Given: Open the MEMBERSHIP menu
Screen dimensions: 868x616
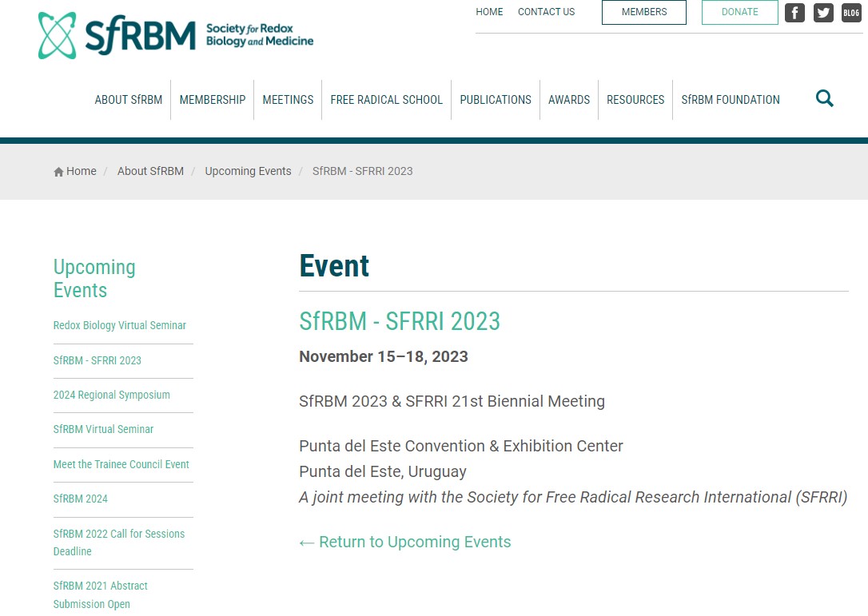Looking at the screenshot, I should [213, 100].
